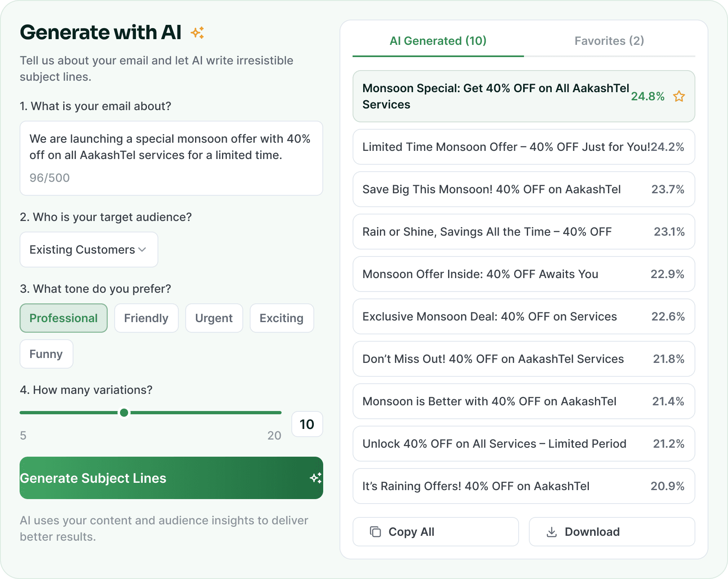Select Monsoon Offer Inside: 40% OFF Awaits You
The height and width of the screenshot is (579, 728).
click(x=524, y=274)
